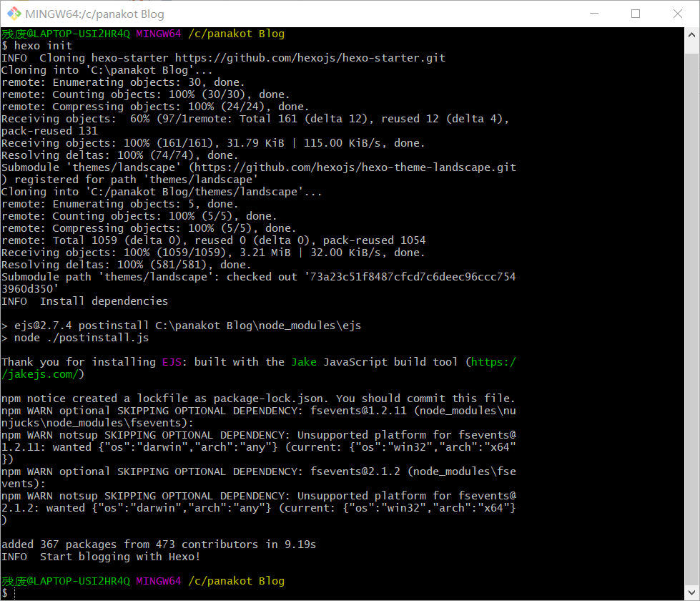Image resolution: width=700 pixels, height=601 pixels.
Task: Click '2.1.2: wanted {"os":"darwin"' line
Action: (259, 508)
